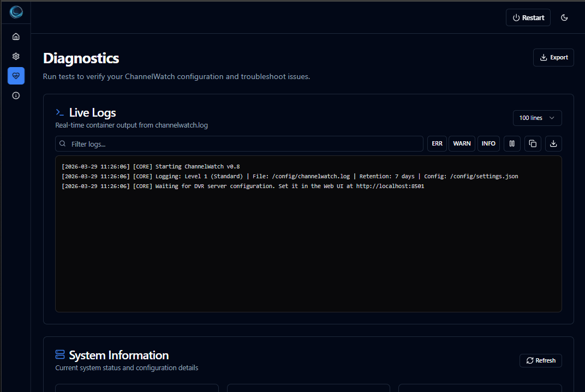Screen dimensions: 585x392
Task: Toggle the ERR log filter
Action: point(437,143)
